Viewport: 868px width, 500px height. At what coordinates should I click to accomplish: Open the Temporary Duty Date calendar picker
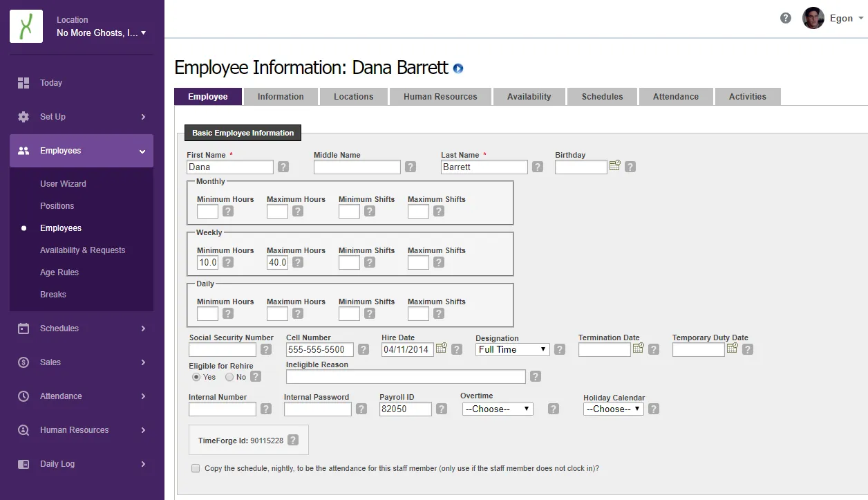(x=733, y=348)
